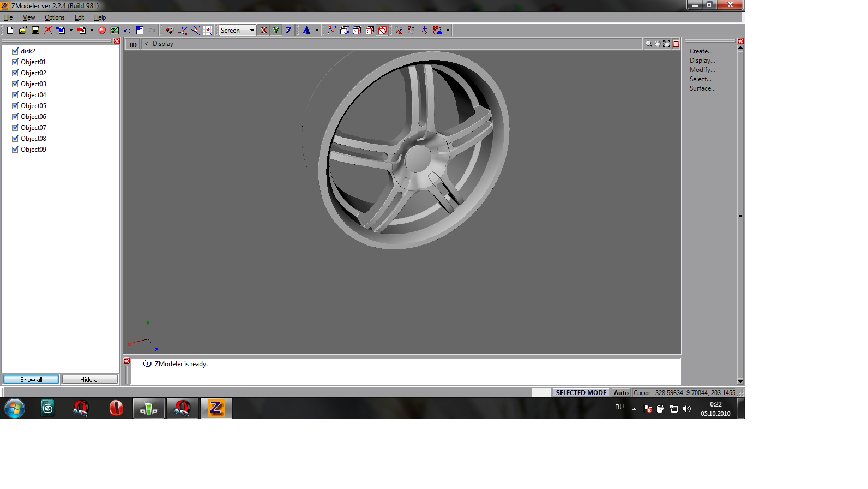
Task: Open the File menu
Action: 9,17
